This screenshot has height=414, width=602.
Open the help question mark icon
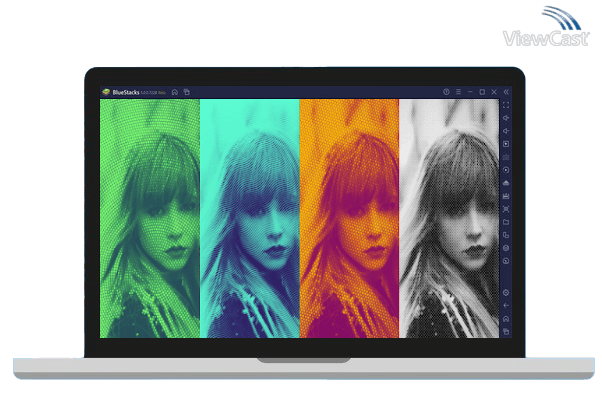point(446,92)
